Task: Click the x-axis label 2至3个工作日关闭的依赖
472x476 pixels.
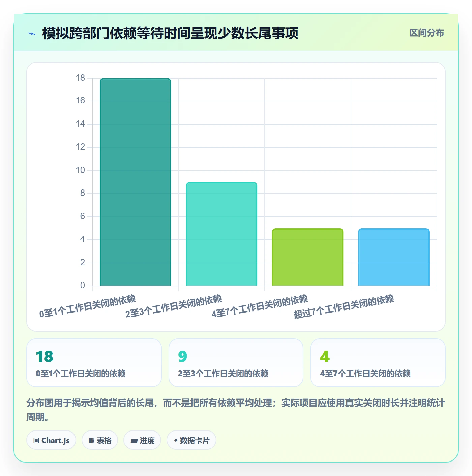Action: point(174,306)
